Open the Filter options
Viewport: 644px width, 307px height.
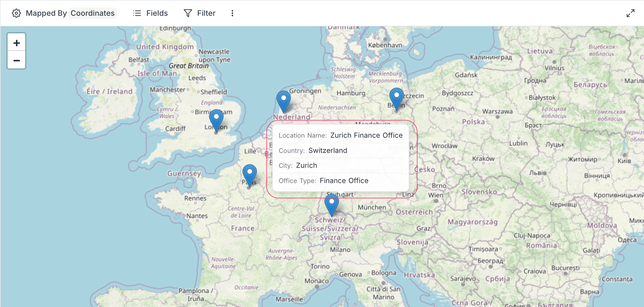pyautogui.click(x=200, y=13)
